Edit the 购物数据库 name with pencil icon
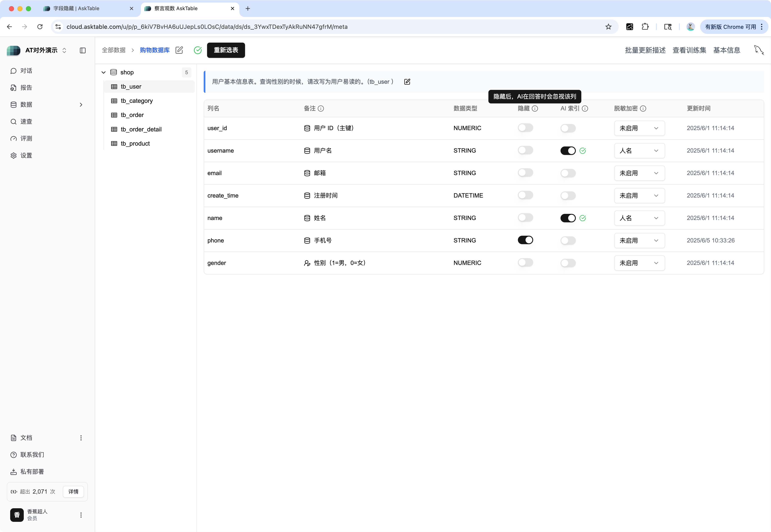Screen dimensions: 771x532 tap(179, 50)
